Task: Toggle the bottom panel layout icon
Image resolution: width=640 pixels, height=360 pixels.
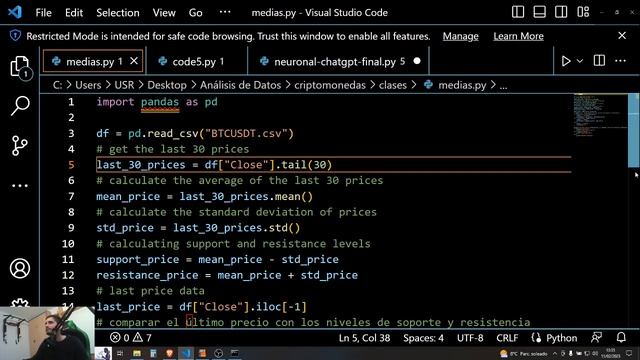Action: (x=539, y=12)
